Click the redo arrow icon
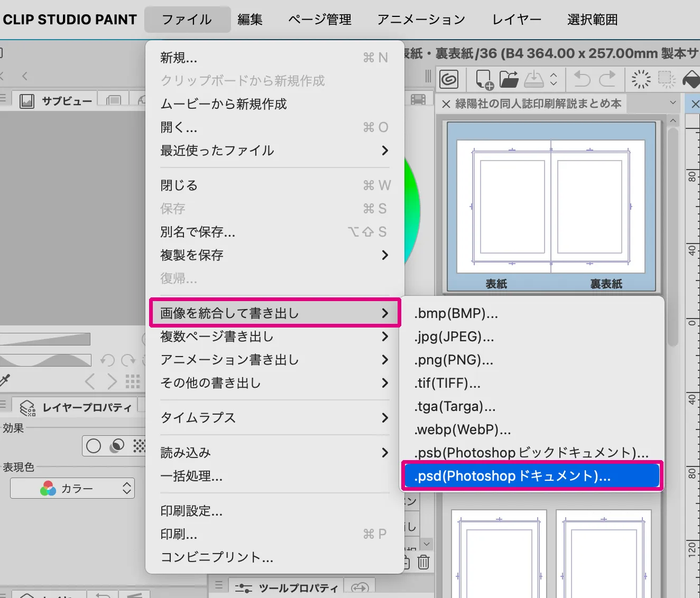 pos(607,79)
